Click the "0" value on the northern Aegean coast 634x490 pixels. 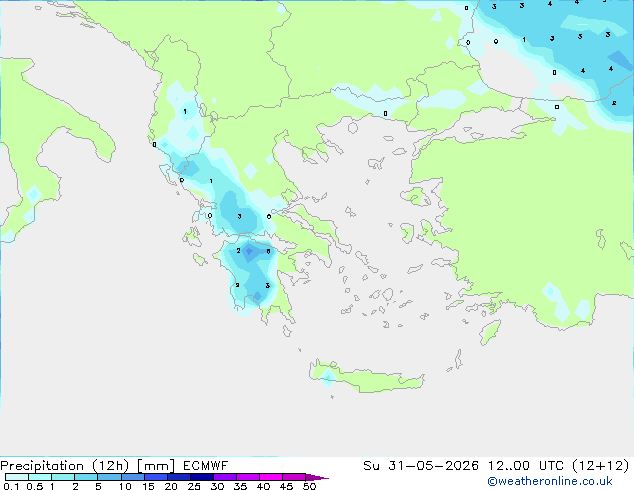(385, 114)
